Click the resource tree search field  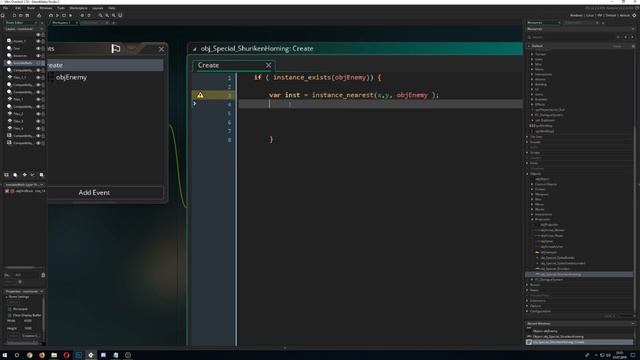(x=571, y=37)
